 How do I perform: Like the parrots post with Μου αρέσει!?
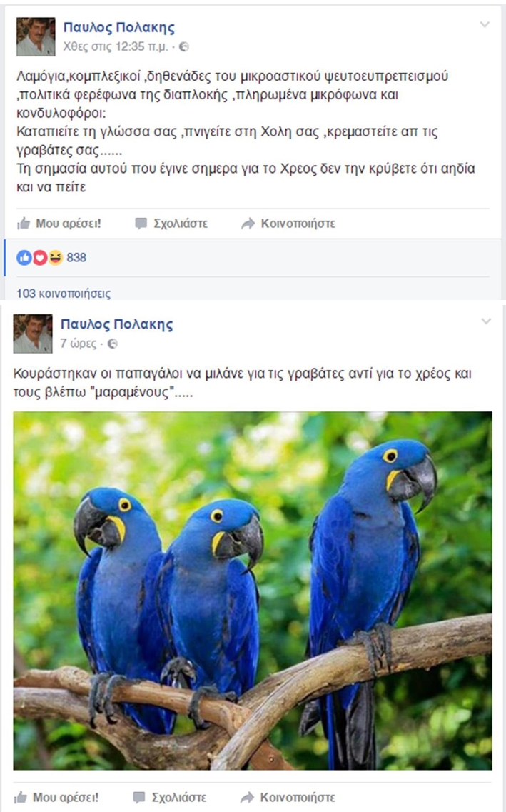point(56,798)
